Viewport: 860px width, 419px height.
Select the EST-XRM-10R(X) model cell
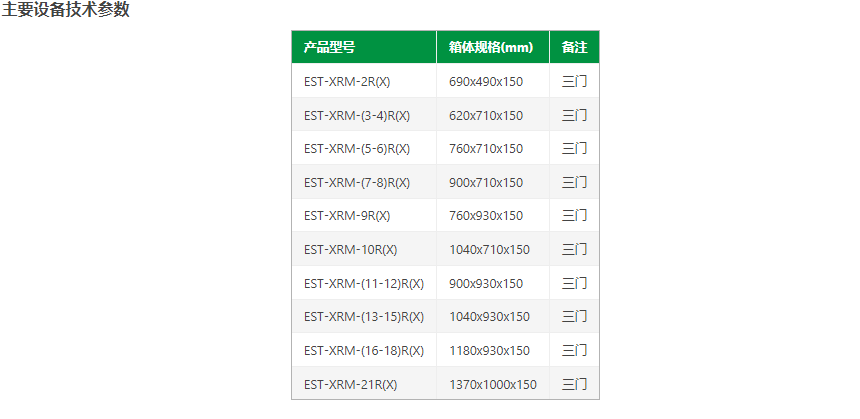point(350,249)
